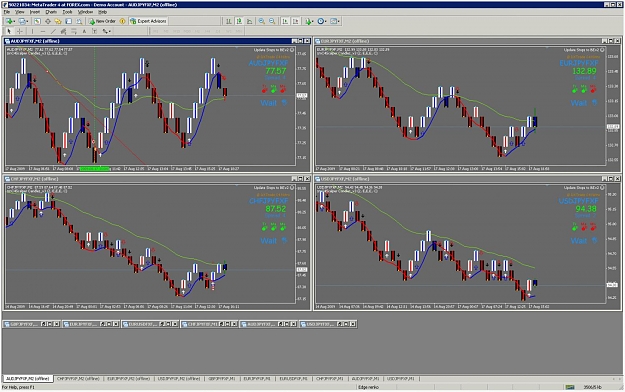Open the Navigator panel icon

(58, 21)
